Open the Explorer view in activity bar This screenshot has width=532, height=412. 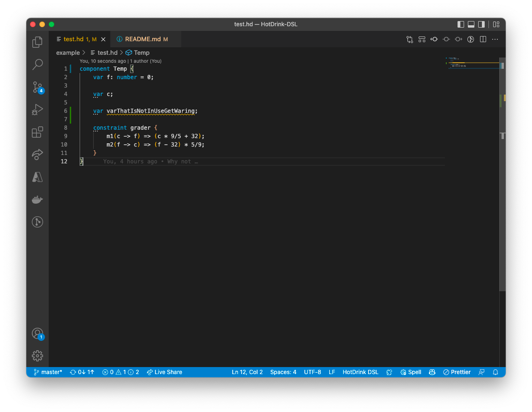coord(37,42)
